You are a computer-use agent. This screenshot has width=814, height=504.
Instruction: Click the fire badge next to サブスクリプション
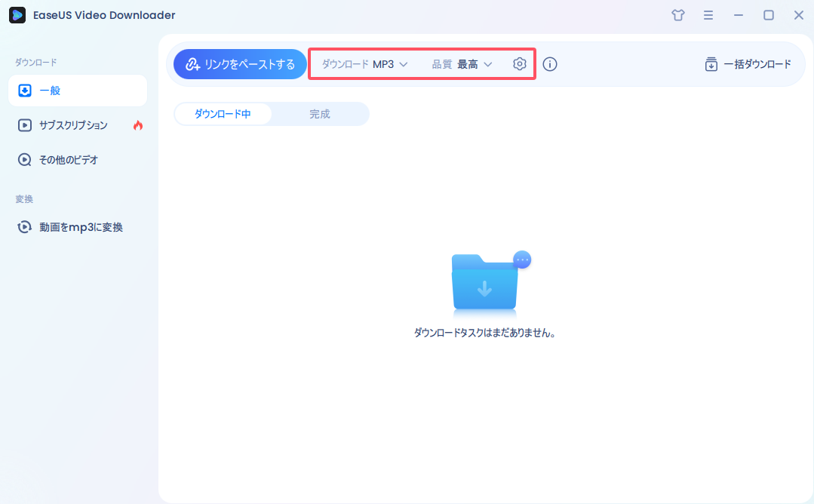pos(137,125)
